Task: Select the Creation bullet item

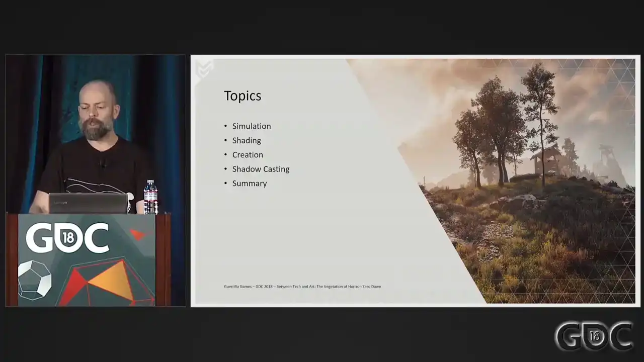Action: point(247,155)
